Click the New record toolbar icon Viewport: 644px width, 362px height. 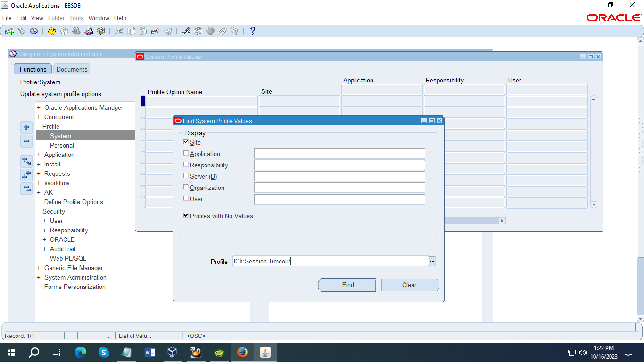pos(9,31)
